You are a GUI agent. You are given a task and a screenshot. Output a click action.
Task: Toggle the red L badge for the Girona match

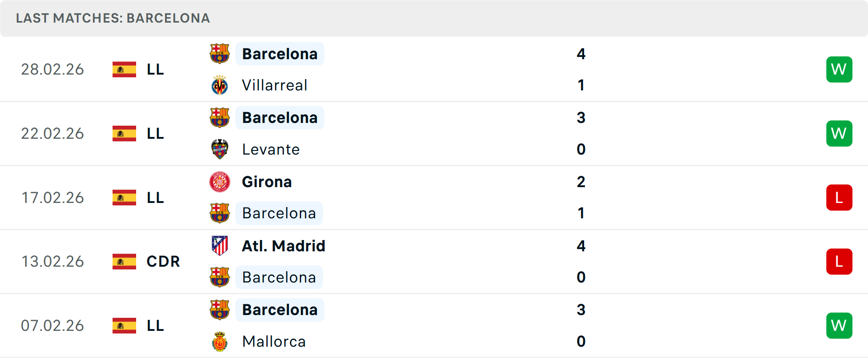click(x=839, y=198)
